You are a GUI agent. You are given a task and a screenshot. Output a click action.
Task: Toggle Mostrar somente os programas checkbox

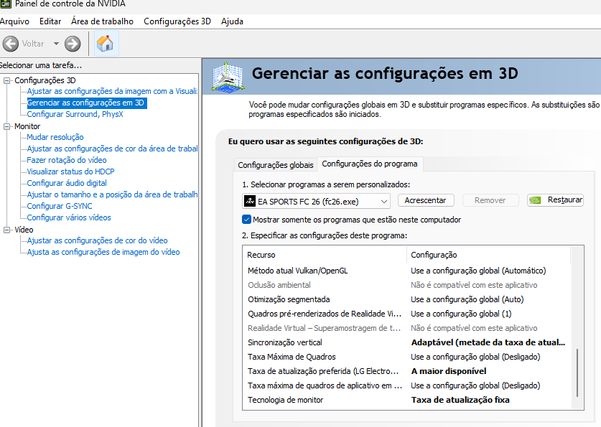246,220
